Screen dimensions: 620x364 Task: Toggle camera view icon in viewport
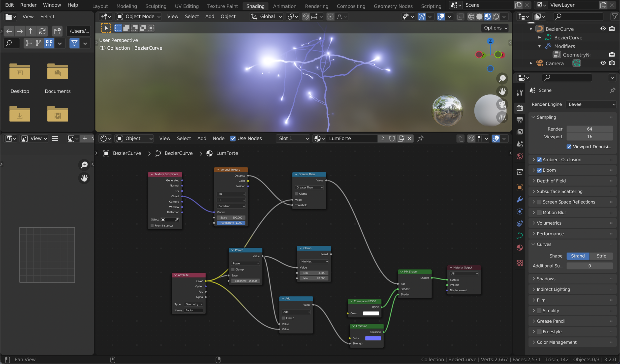tap(502, 104)
